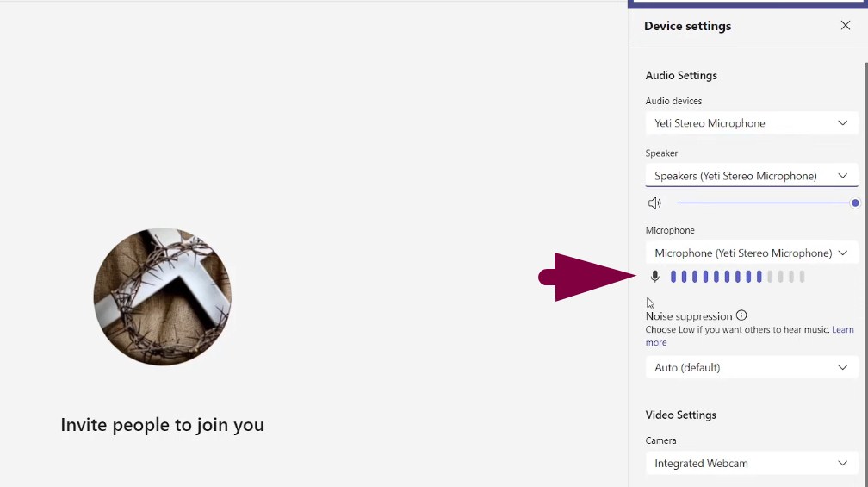Close the Device settings panel
The image size is (868, 487).
click(846, 26)
